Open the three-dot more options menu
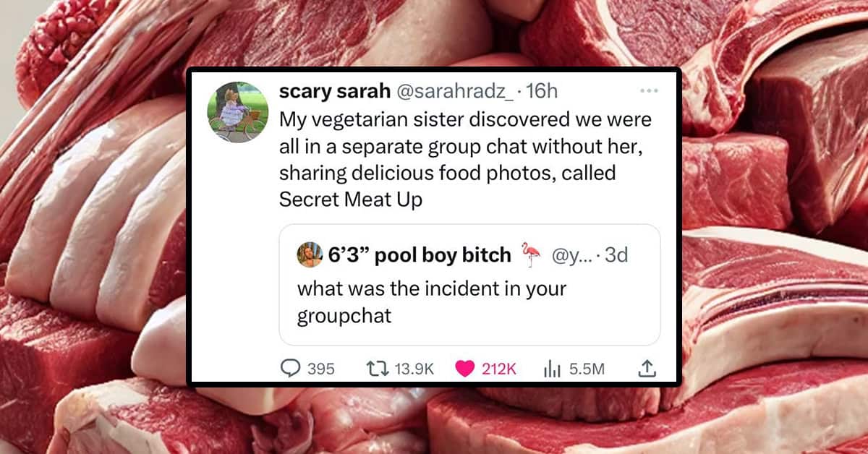Screen dimensions: 868x454 pos(650,91)
